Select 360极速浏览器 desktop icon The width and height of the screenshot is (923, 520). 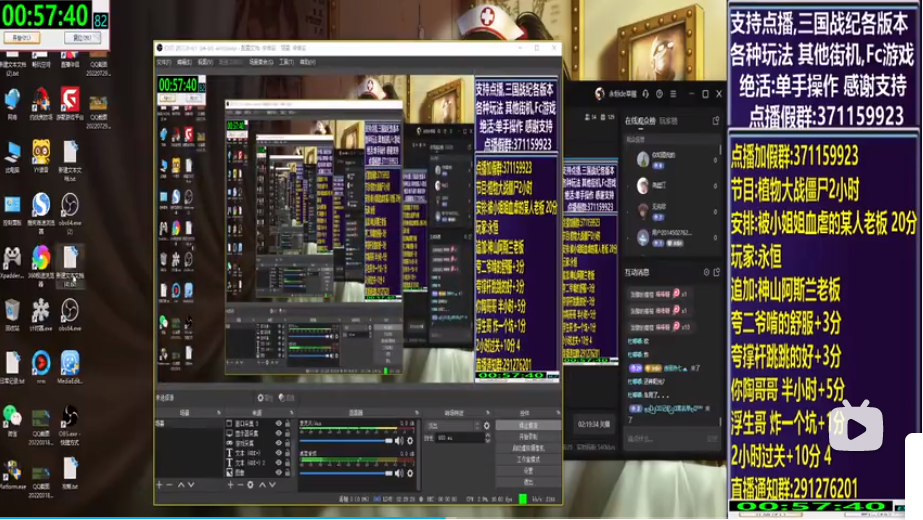pos(41,265)
